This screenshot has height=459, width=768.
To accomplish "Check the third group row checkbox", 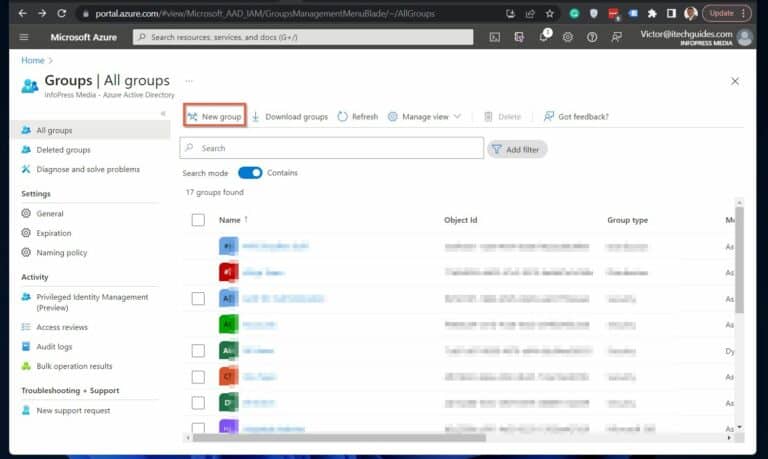I will point(198,298).
